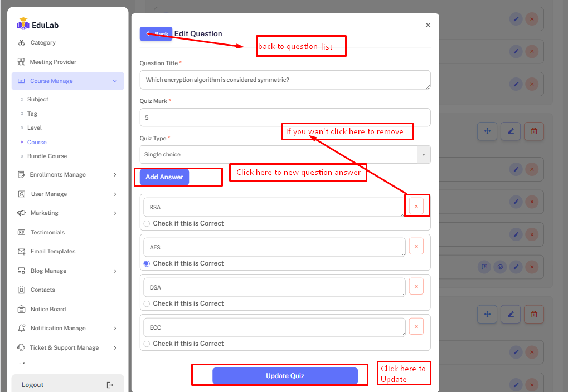Open the Quiz Type dropdown

click(x=284, y=154)
